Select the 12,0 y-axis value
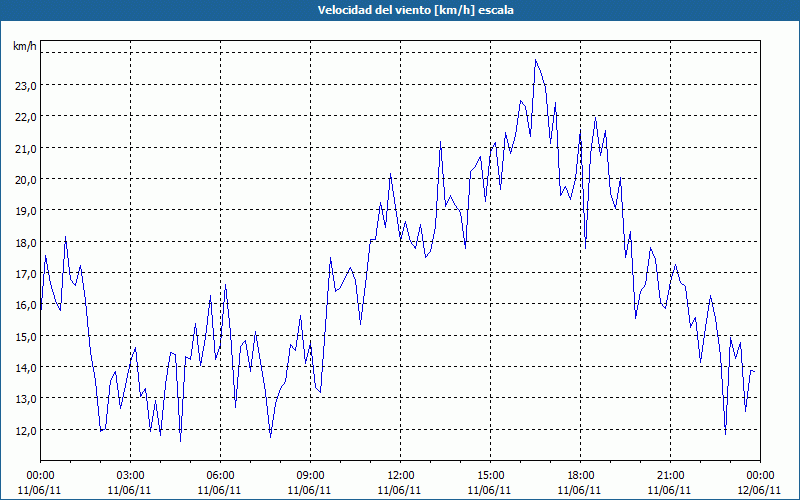Screen dimensions: 800x500 coord(26,431)
